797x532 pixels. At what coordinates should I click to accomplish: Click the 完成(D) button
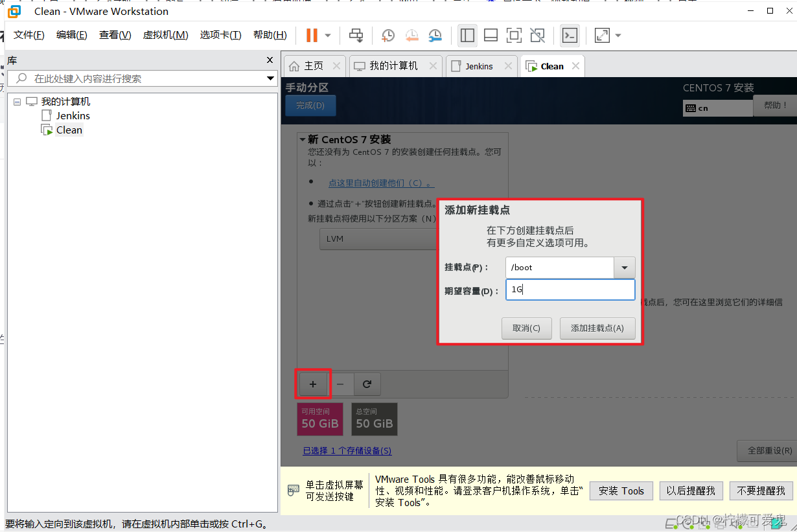pyautogui.click(x=310, y=106)
